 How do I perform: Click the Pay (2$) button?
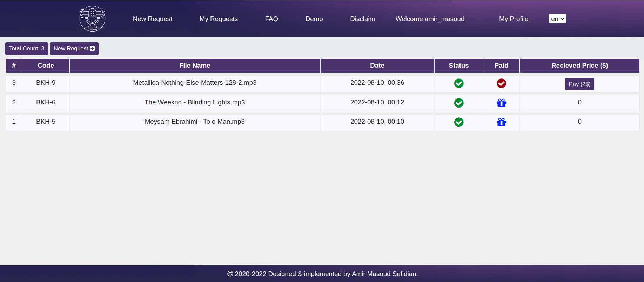[x=579, y=84]
